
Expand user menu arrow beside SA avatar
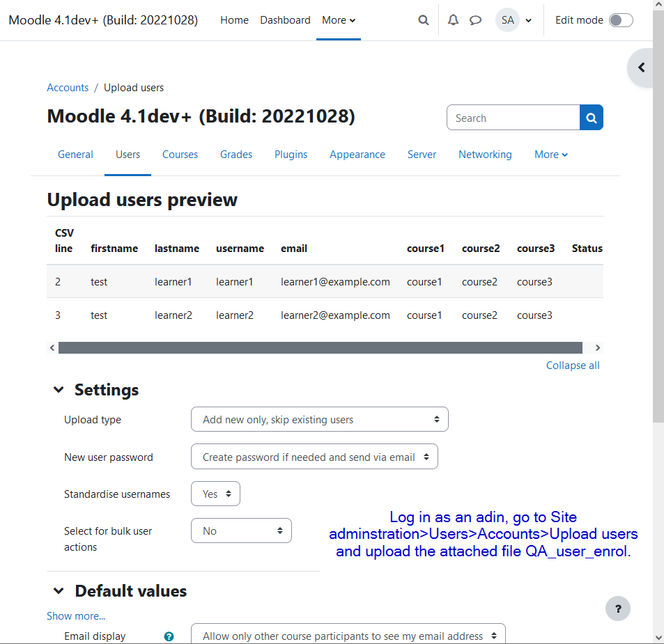(x=529, y=20)
